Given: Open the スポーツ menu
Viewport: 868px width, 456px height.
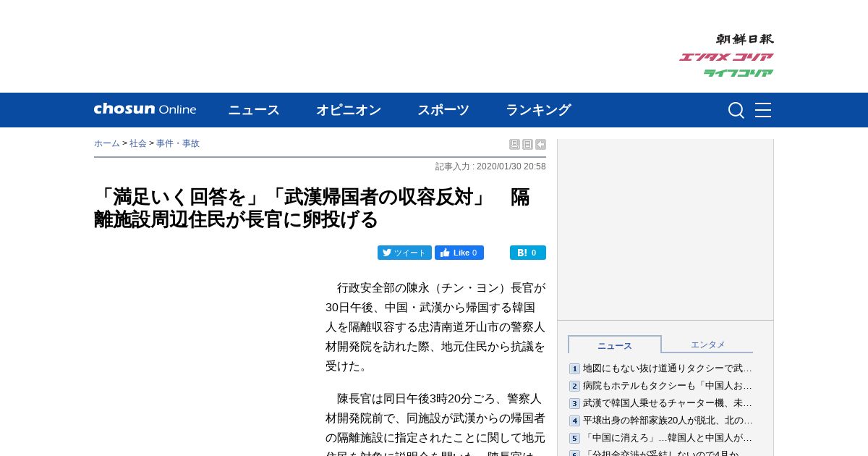Looking at the screenshot, I should tap(443, 110).
